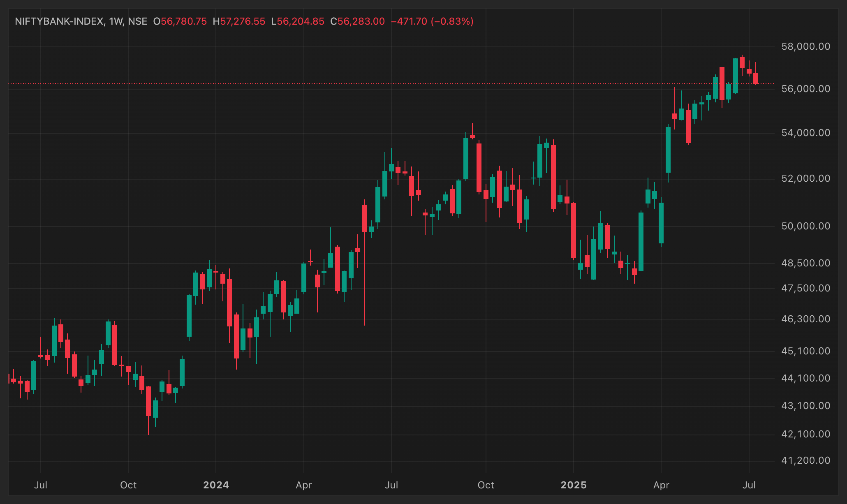Click the NSE exchange label
Image resolution: width=847 pixels, height=504 pixels.
point(137,21)
